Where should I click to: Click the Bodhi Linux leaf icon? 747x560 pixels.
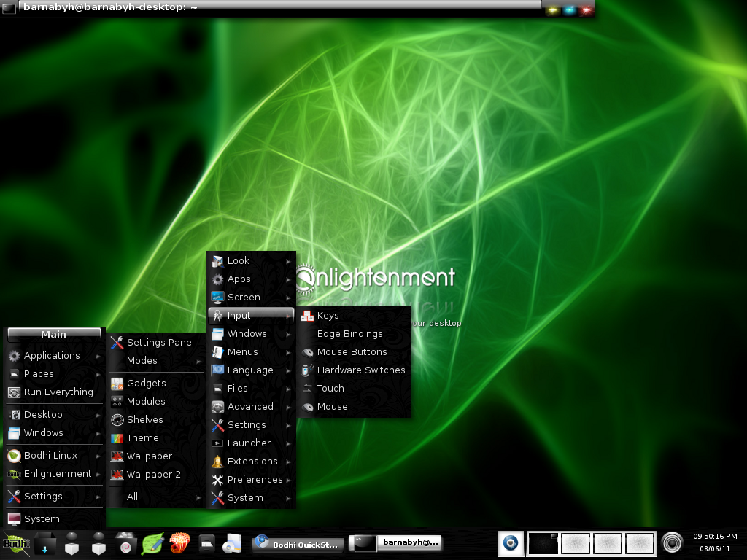pos(15,456)
